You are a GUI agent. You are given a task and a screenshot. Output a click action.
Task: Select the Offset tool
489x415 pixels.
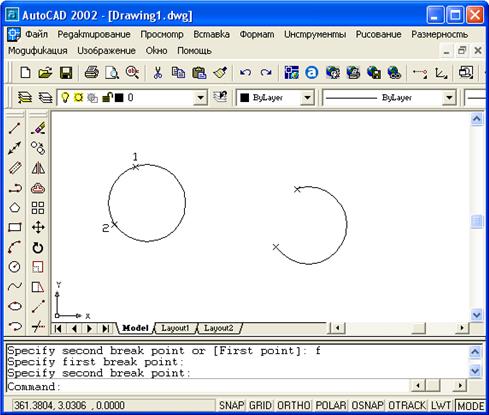[38, 188]
